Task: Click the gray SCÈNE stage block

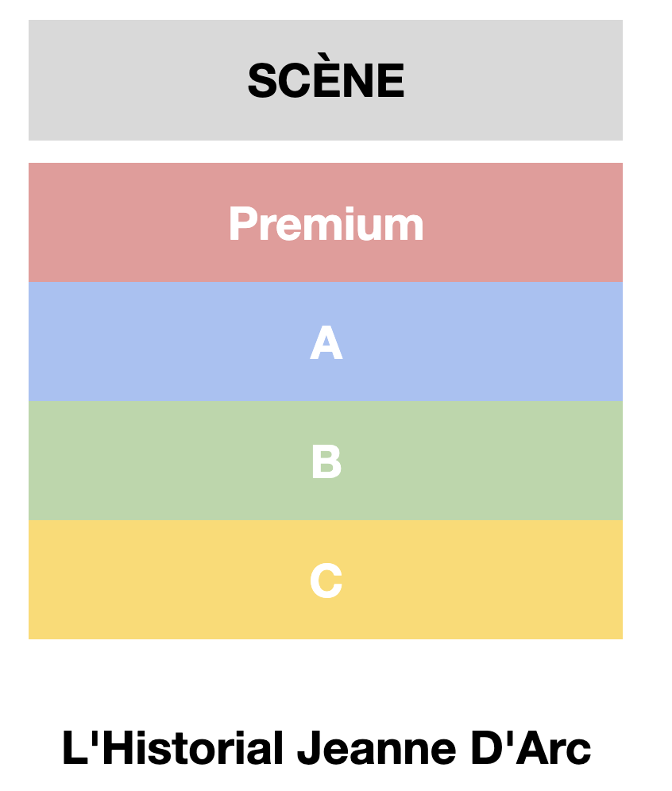Action: click(326, 80)
